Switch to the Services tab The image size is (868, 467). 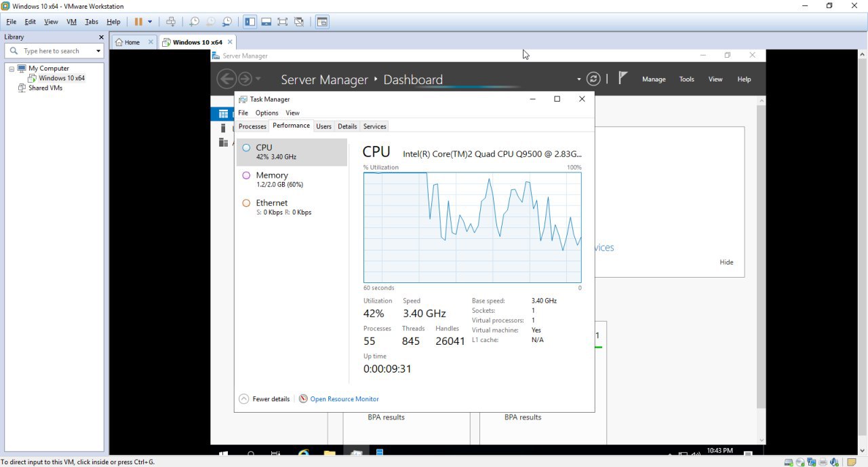[x=374, y=126]
